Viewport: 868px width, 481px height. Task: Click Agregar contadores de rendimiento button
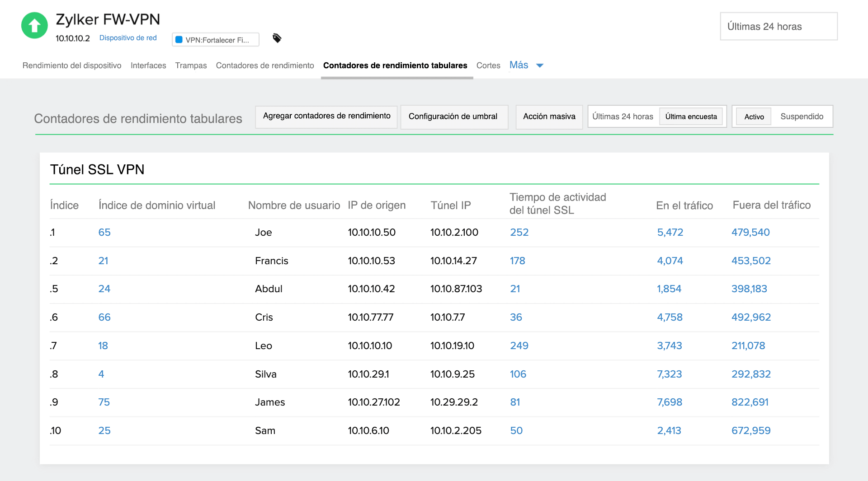click(x=326, y=117)
